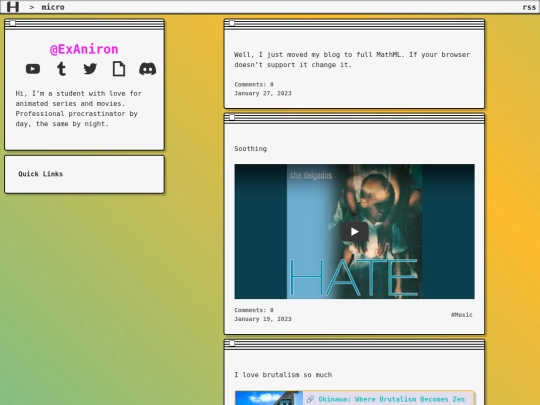Open Okinawa: Where Brutalism Becomes Zen link
This screenshot has width=540, height=405.
(x=392, y=399)
